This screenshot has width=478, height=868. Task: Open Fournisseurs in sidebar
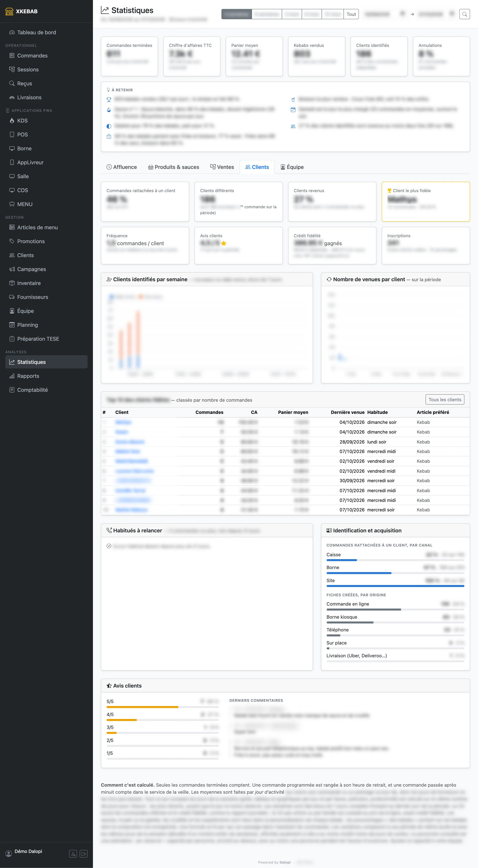click(46, 297)
